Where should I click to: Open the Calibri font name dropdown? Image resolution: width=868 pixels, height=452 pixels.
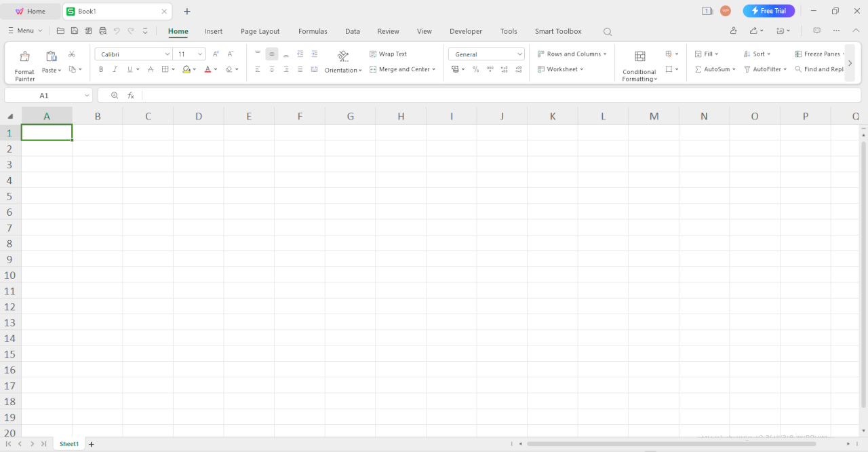167,54
